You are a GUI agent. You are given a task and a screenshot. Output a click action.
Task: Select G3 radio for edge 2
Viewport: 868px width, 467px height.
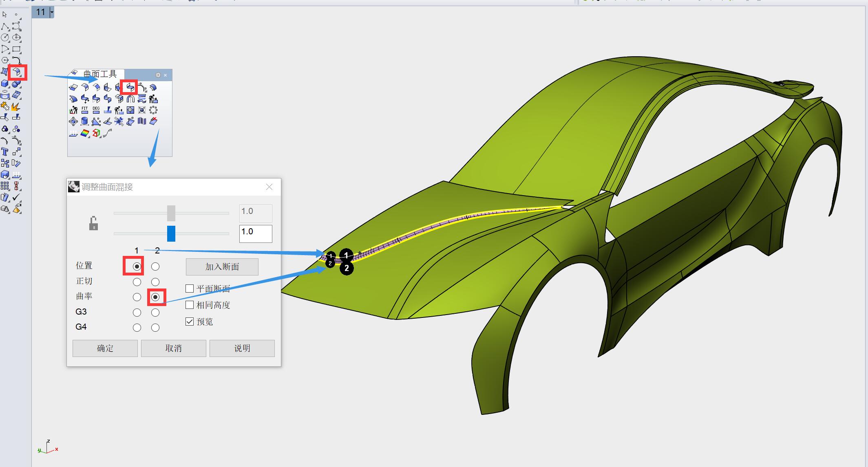pyautogui.click(x=155, y=313)
